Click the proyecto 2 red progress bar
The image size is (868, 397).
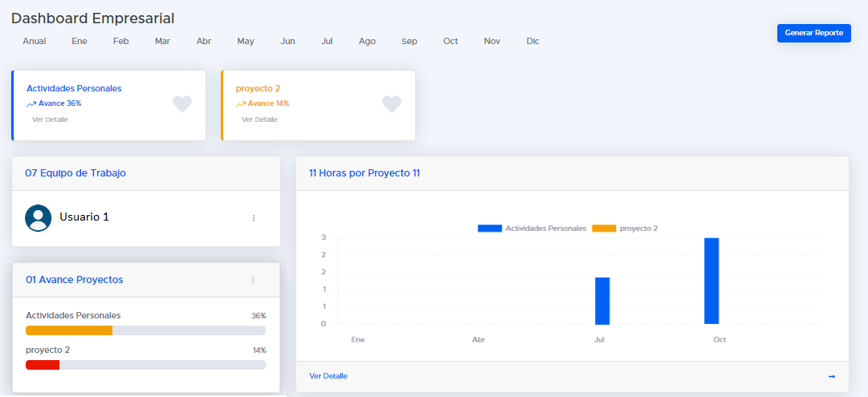(43, 366)
